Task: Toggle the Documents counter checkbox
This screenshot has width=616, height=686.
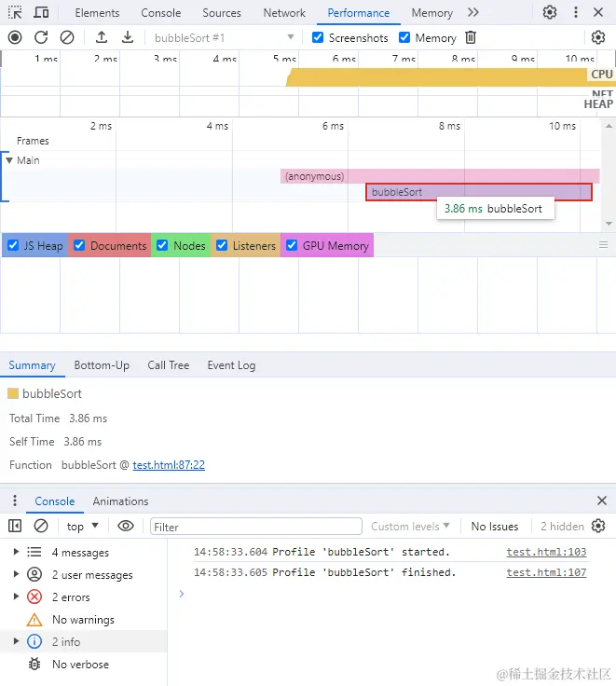Action: (x=79, y=245)
